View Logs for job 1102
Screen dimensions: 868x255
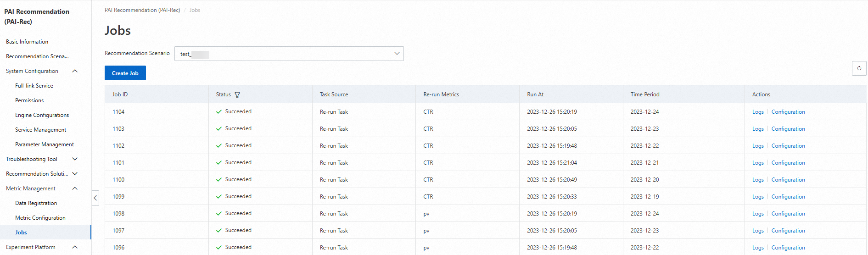pos(758,146)
